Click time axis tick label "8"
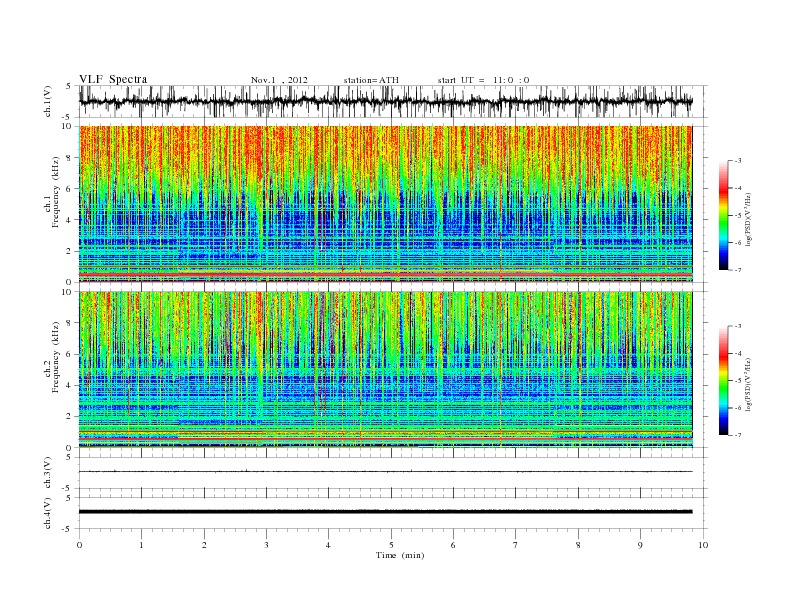792x612 pixels. pos(578,545)
